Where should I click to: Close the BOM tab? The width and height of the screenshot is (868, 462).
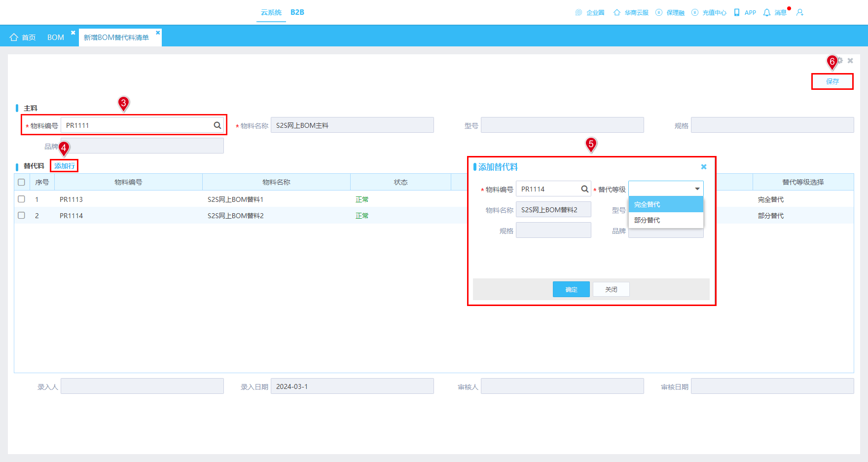click(x=73, y=33)
